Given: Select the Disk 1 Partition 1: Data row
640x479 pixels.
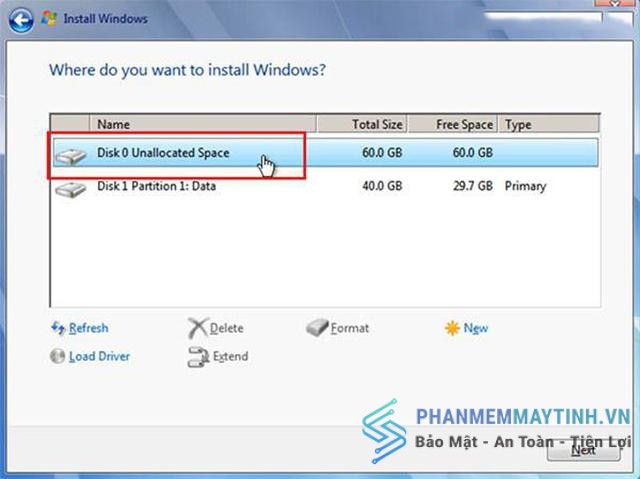Looking at the screenshot, I should (325, 186).
